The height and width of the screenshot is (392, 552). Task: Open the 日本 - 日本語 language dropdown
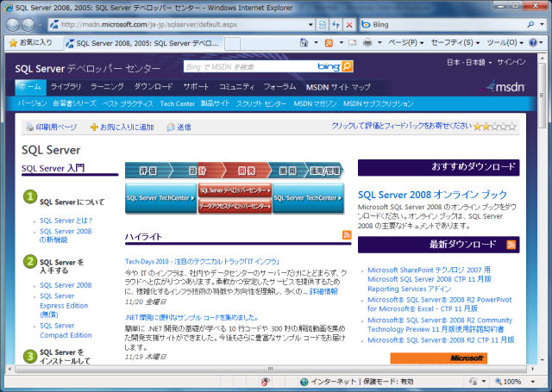coord(469,62)
